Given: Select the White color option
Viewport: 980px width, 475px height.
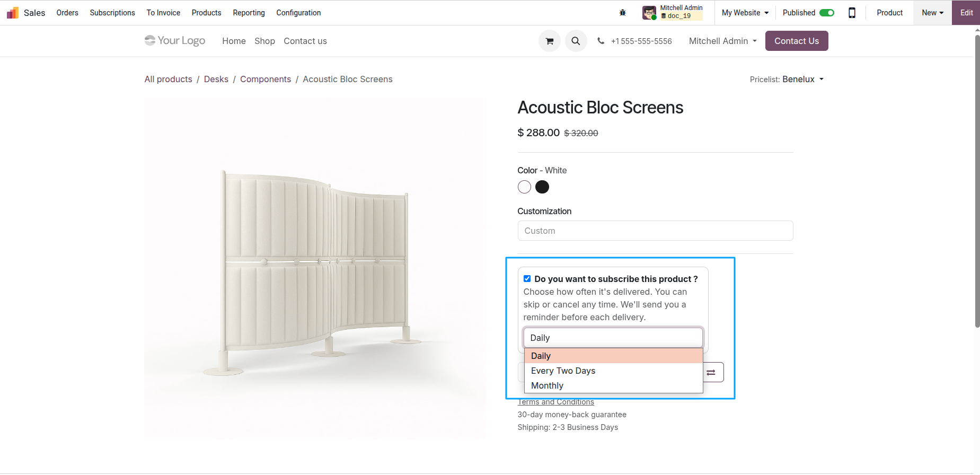Looking at the screenshot, I should [524, 187].
